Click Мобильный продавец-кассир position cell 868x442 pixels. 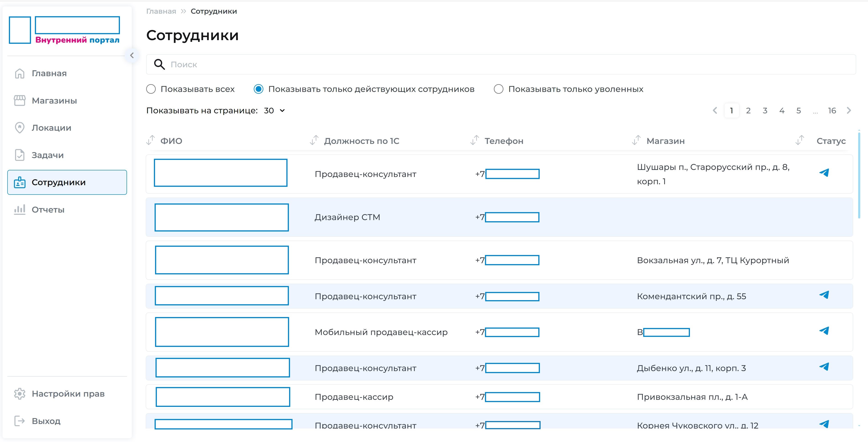tap(381, 332)
